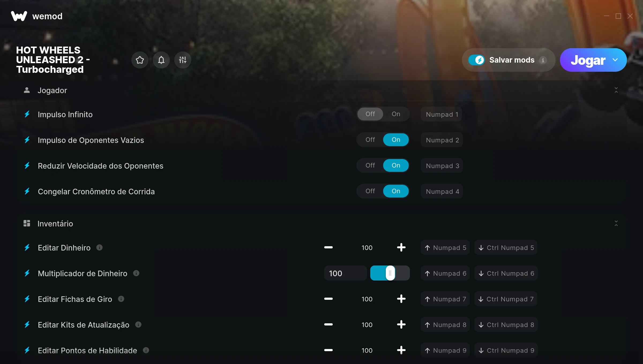Adjust the Multiplicador de Dinheiro slider handle
Image resolution: width=643 pixels, height=364 pixels.
[x=390, y=273]
